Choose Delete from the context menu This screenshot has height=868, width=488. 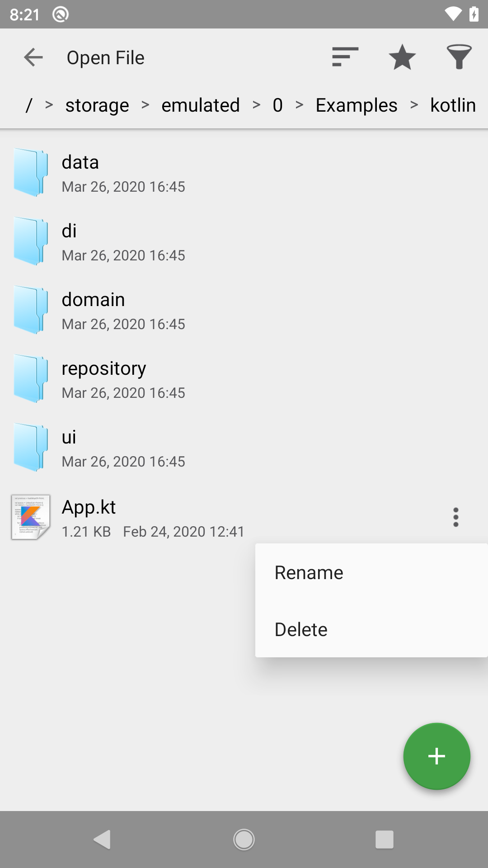click(x=301, y=629)
